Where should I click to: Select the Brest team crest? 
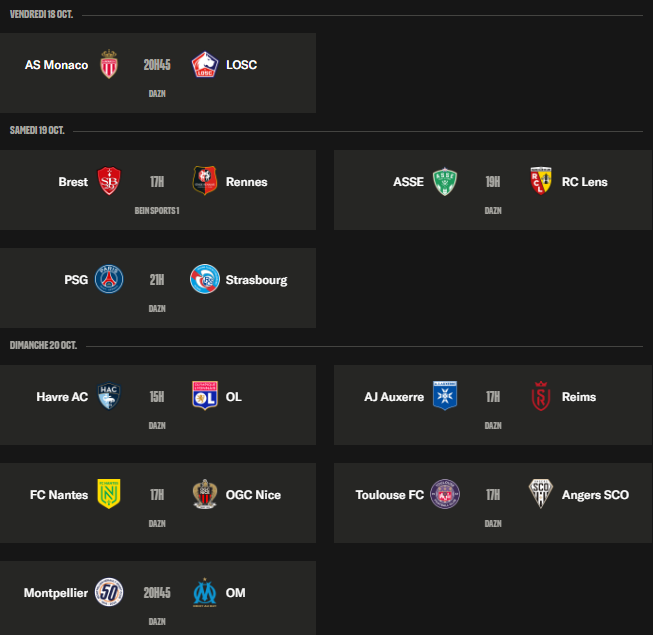[109, 182]
